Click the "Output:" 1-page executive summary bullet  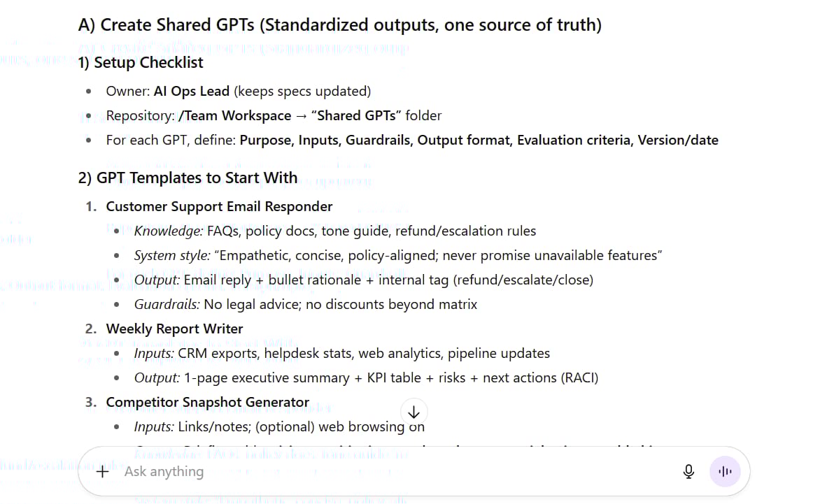point(366,378)
